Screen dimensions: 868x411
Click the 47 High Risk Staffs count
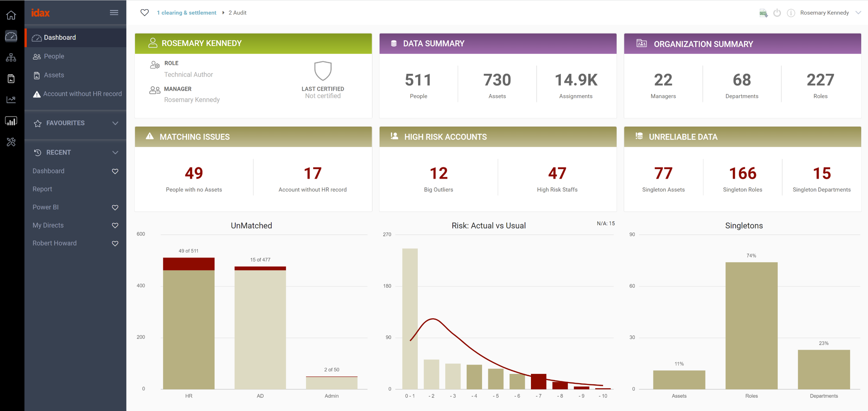click(557, 174)
